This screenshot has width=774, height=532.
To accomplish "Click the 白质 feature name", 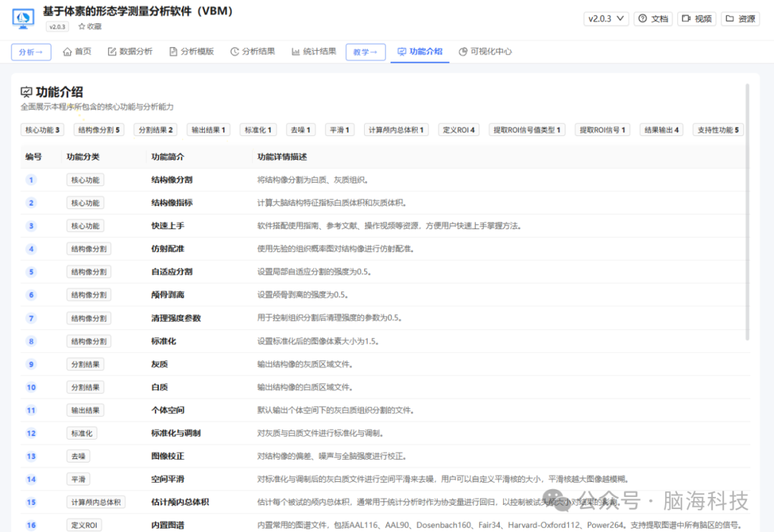I will (159, 387).
